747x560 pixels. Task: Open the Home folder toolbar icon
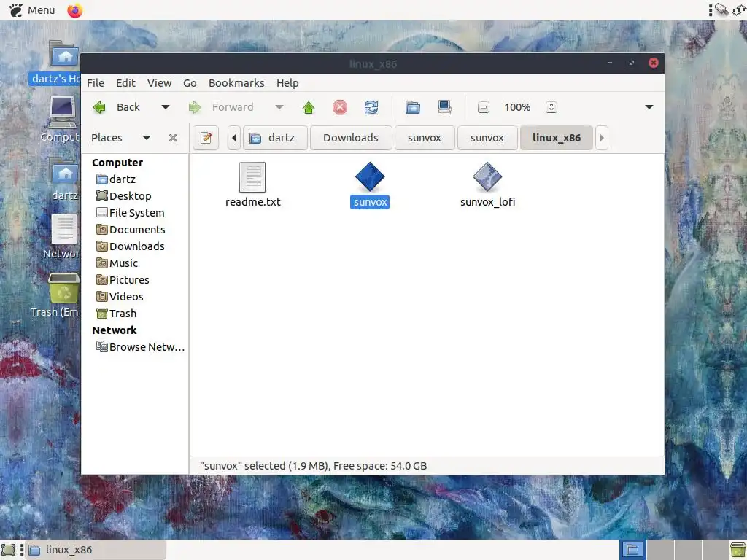[x=413, y=108]
